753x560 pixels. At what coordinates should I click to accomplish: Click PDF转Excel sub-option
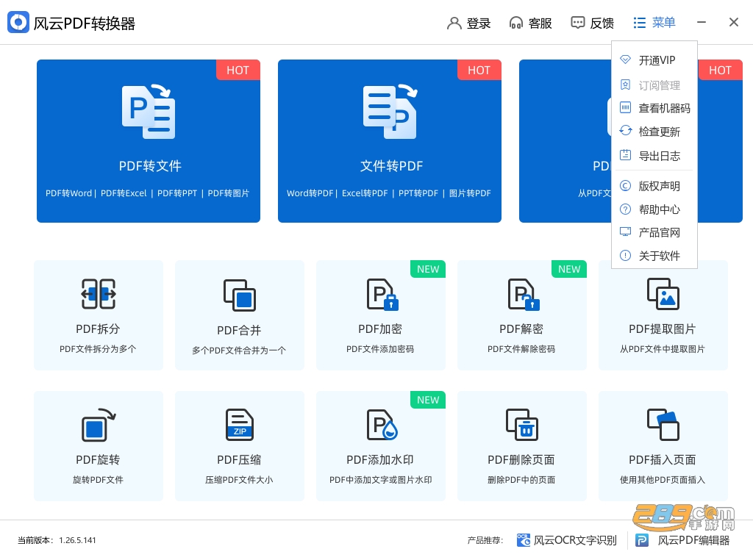pyautogui.click(x=124, y=193)
